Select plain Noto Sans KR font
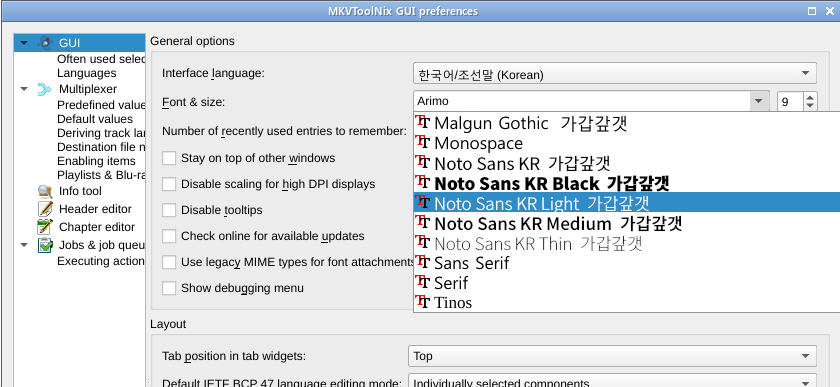Screen dimensions: 840x387 [x=627, y=162]
